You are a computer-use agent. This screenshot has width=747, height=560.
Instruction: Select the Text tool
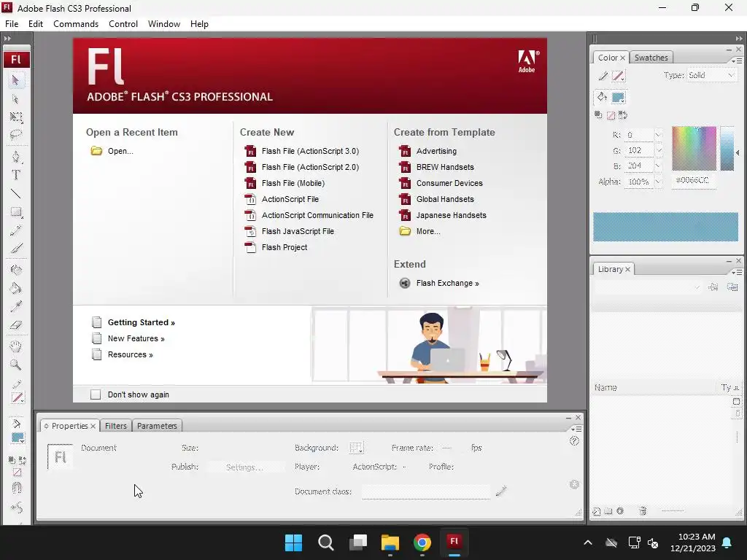coord(16,175)
